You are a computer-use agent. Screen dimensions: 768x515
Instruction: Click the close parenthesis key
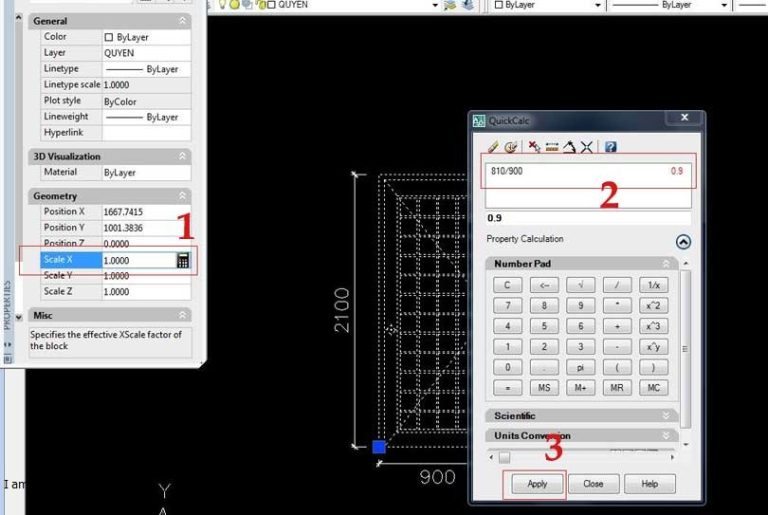(653, 367)
